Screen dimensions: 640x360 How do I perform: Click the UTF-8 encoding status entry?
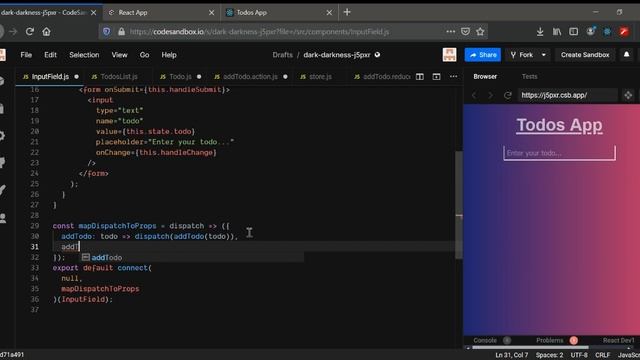pyautogui.click(x=579, y=355)
